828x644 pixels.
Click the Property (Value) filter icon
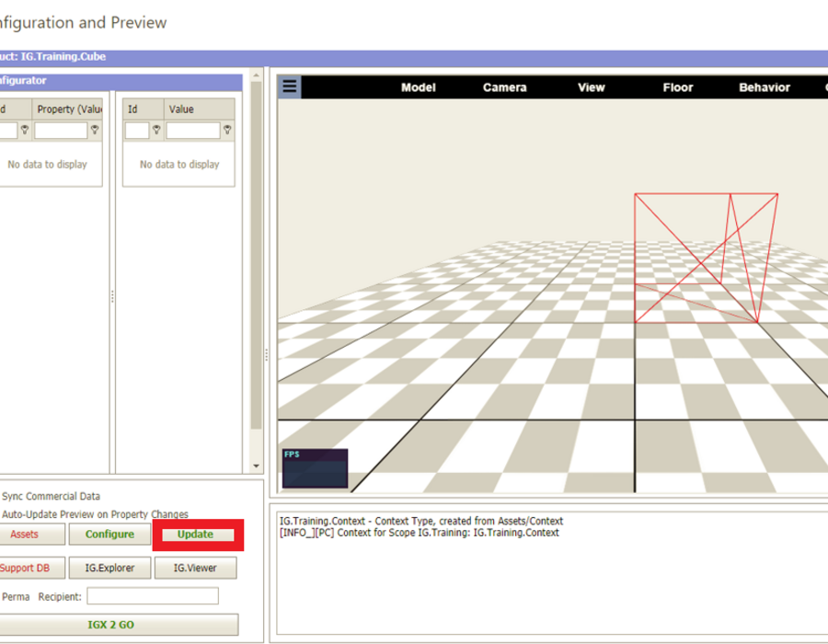point(95,130)
